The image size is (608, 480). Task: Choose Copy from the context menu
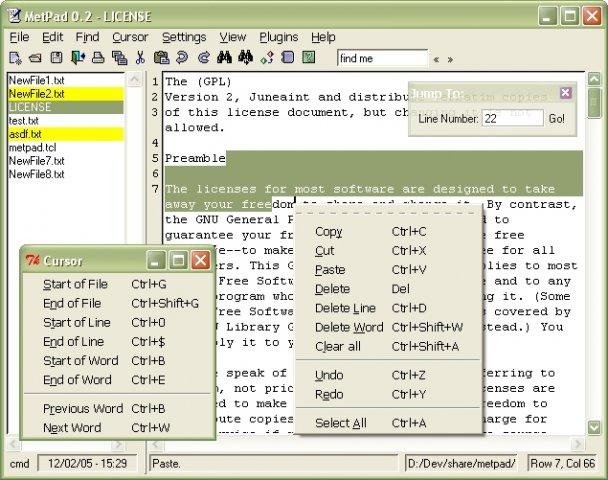click(388, 231)
